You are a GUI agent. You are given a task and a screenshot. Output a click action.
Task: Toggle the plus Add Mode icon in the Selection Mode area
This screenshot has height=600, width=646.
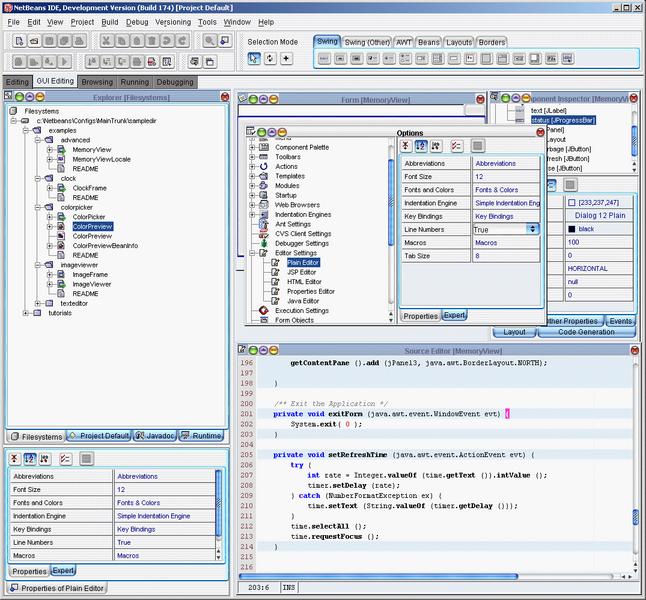286,59
